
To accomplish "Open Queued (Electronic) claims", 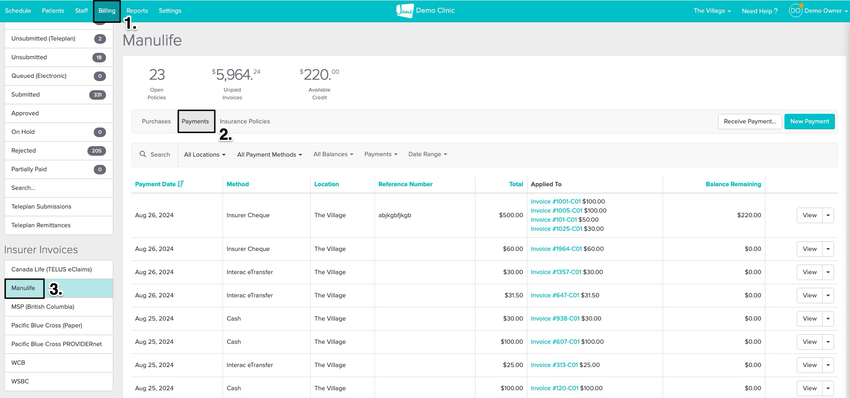I will [x=59, y=76].
